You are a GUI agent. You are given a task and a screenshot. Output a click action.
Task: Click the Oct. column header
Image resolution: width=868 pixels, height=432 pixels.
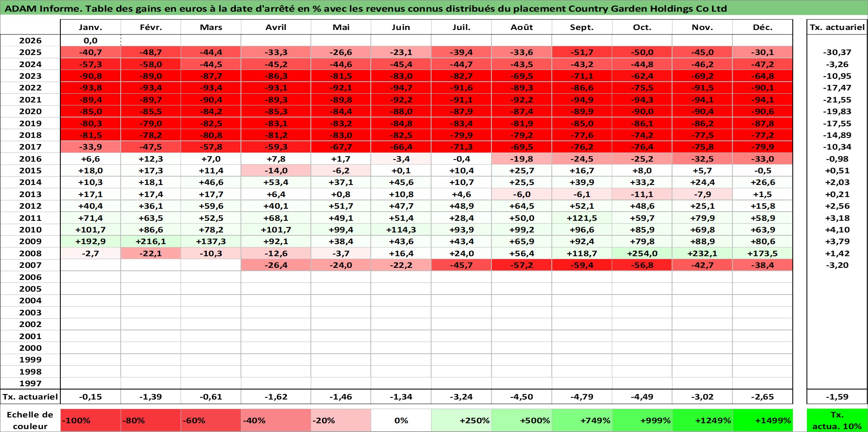click(642, 27)
